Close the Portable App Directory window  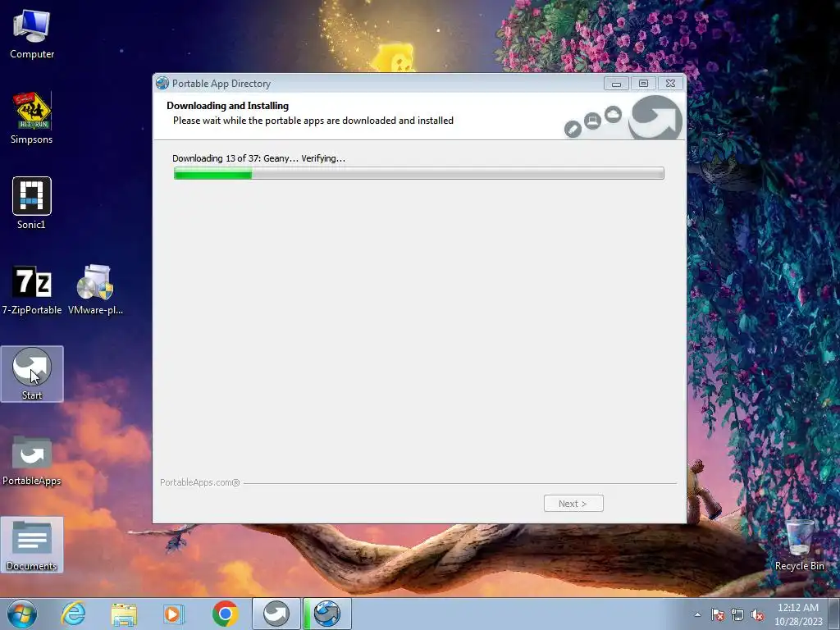671,84
